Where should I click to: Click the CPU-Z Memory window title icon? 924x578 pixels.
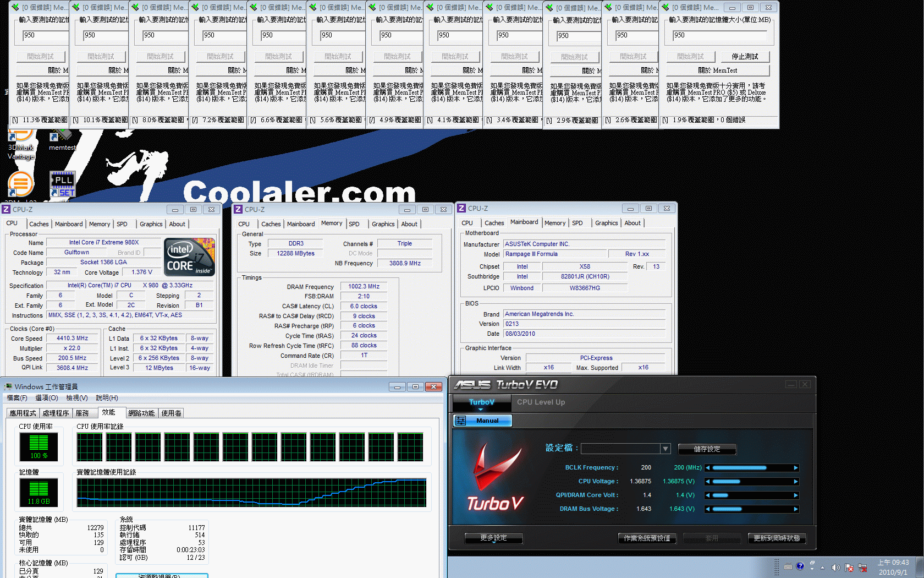click(x=238, y=209)
